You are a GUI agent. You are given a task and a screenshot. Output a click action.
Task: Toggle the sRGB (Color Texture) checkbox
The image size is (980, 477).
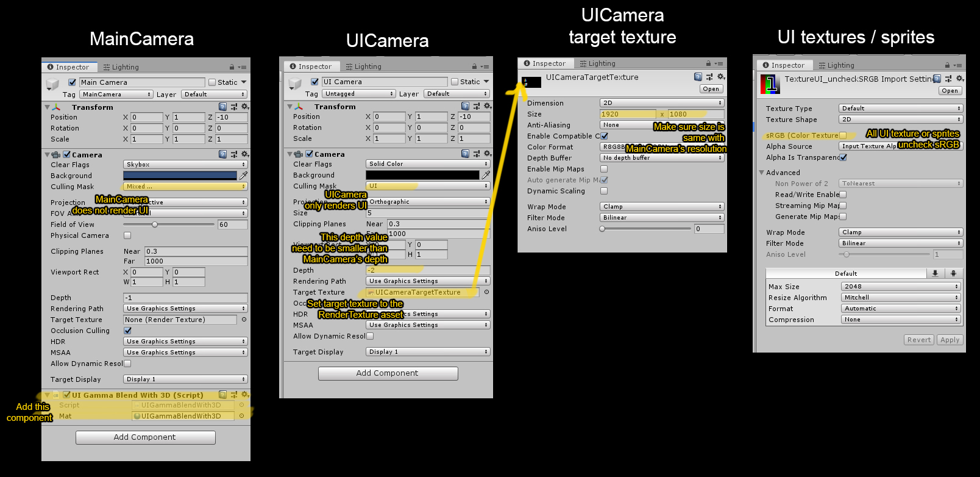pos(843,135)
